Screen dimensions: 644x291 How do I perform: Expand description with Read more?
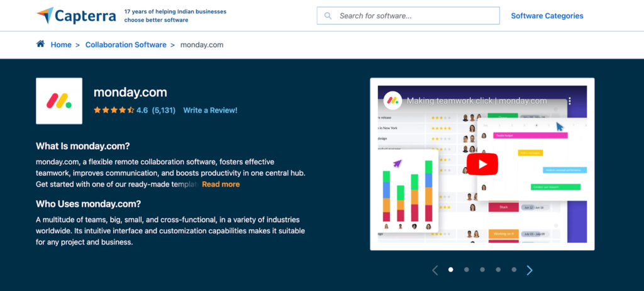coord(221,184)
